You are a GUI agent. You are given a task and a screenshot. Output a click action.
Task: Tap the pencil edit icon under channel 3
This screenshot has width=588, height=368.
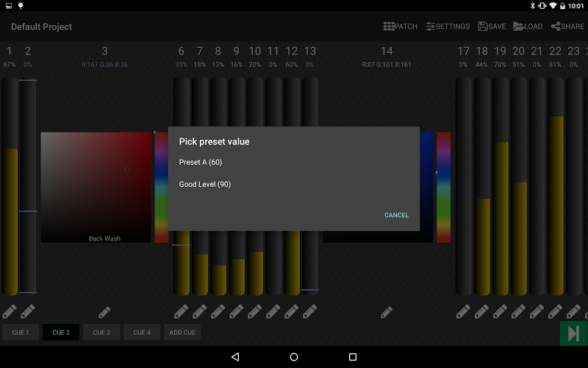(x=104, y=311)
